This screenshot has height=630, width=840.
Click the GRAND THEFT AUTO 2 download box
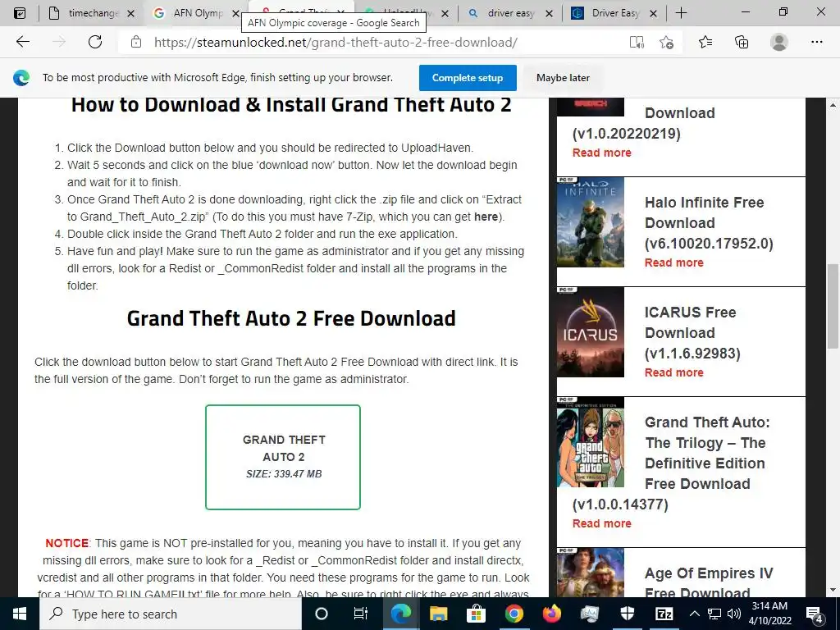tap(283, 457)
